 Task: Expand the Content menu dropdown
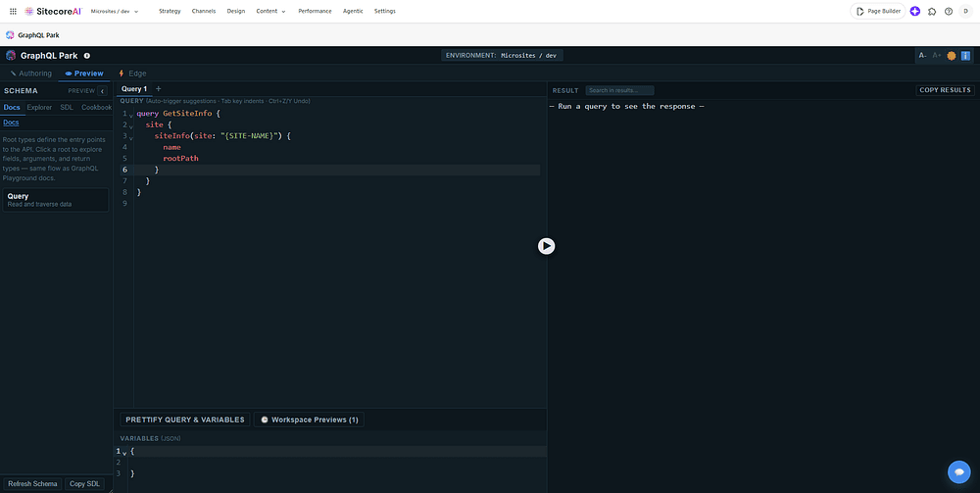pos(270,11)
